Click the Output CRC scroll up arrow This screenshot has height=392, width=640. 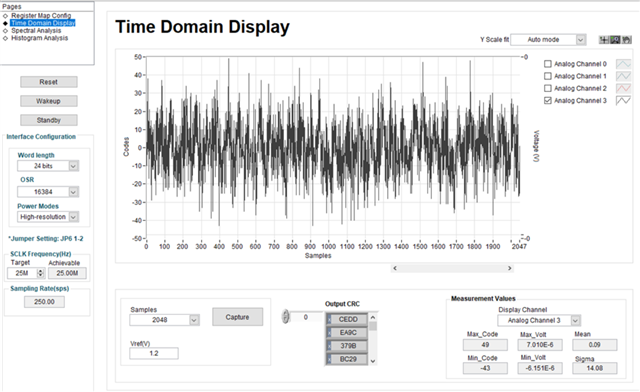pos(373,317)
